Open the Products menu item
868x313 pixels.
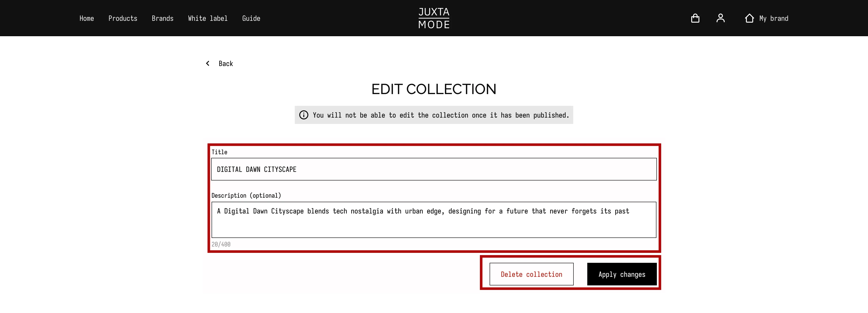123,18
